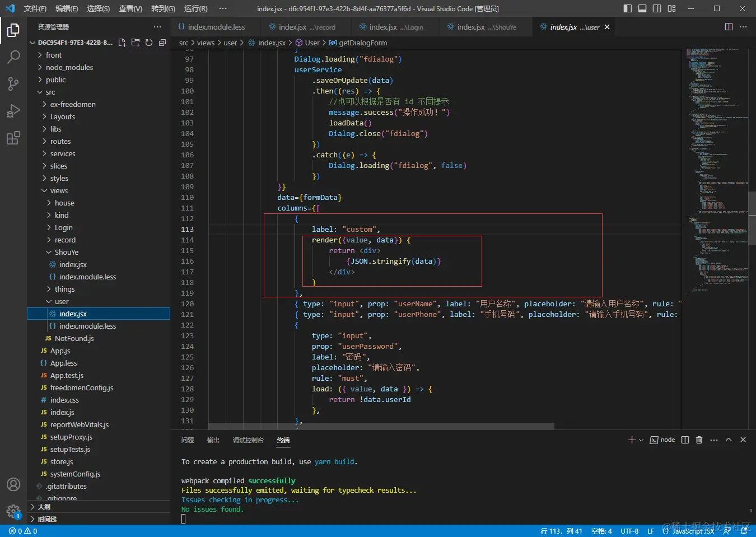Collapse all folders in explorer
756x537 pixels.
(162, 43)
